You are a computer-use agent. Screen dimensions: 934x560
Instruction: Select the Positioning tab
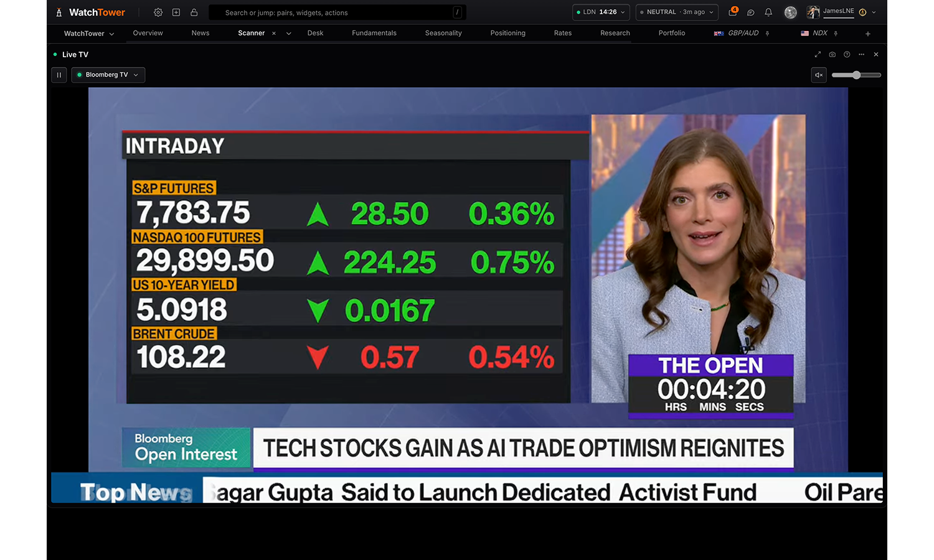click(508, 33)
